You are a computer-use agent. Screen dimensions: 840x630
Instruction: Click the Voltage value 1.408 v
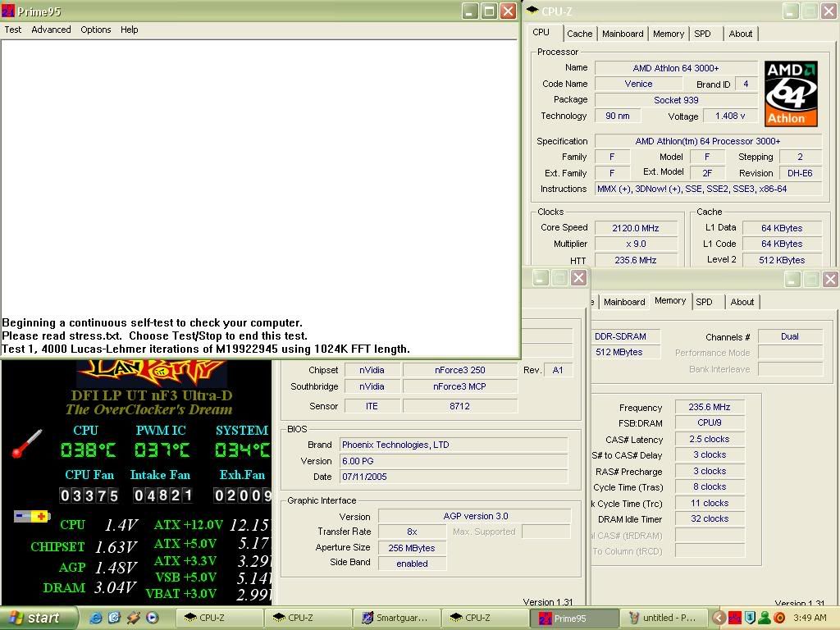pyautogui.click(x=729, y=116)
